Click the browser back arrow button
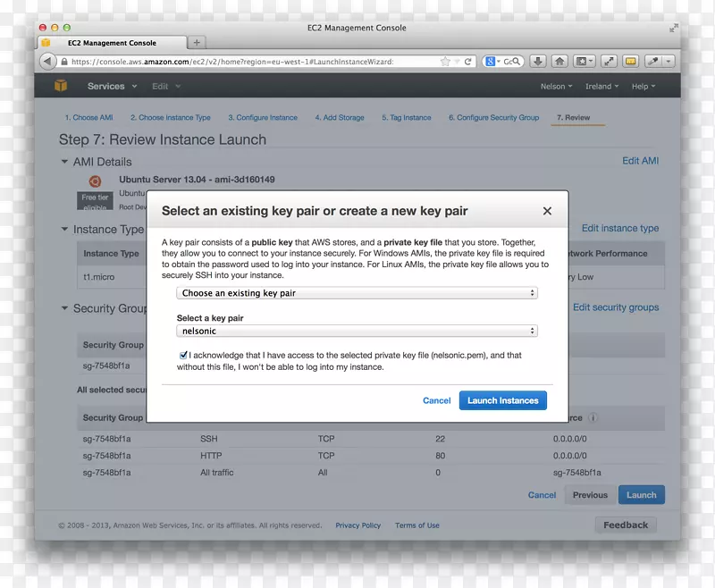This screenshot has height=588, width=715. [x=48, y=62]
